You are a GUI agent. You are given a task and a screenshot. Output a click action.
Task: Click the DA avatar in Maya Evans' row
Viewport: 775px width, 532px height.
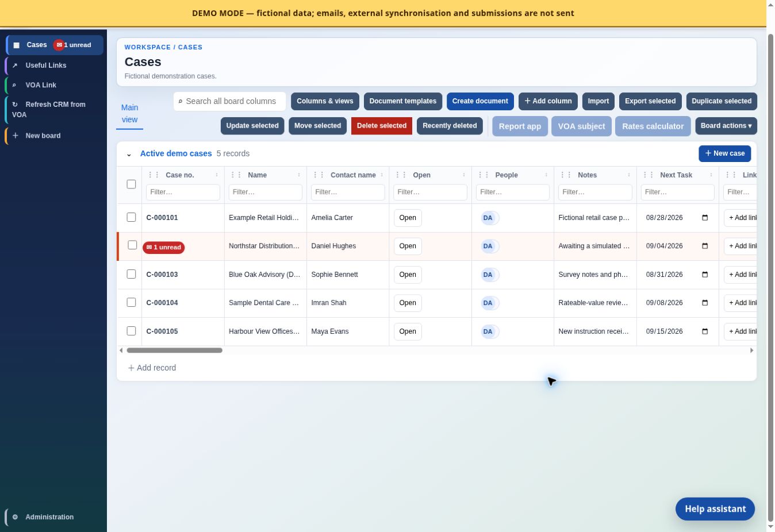pyautogui.click(x=488, y=331)
